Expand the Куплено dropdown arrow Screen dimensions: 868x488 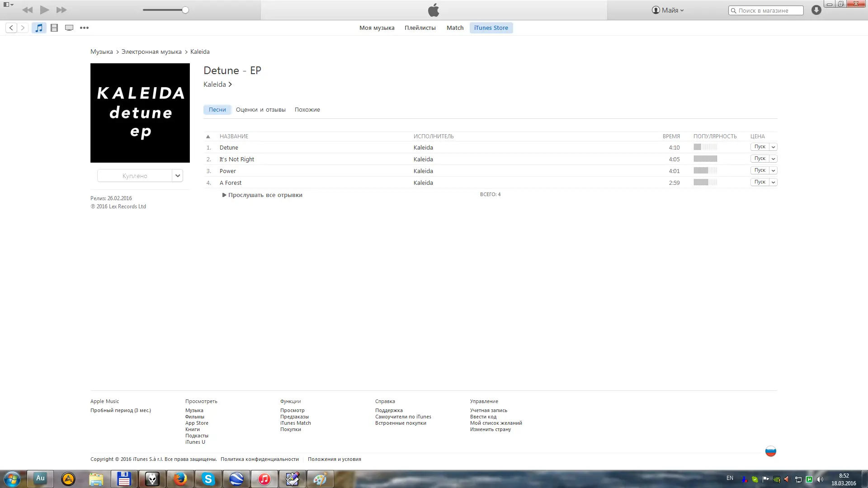(178, 175)
